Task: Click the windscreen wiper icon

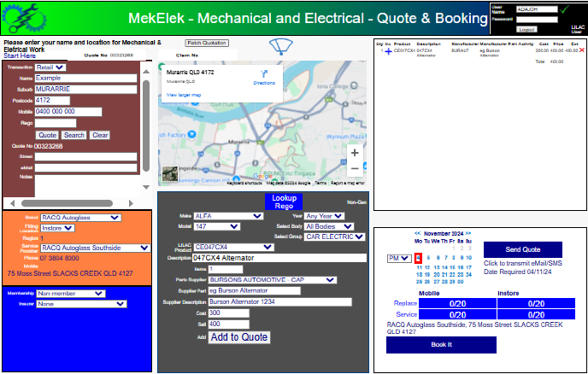Action: (280, 47)
